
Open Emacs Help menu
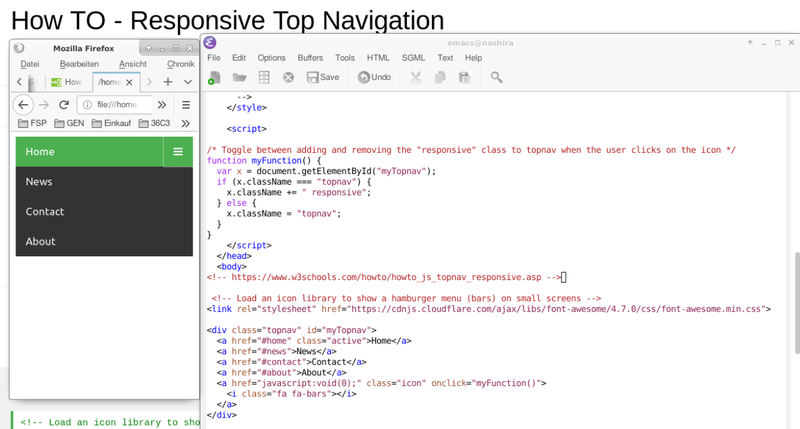(x=473, y=58)
